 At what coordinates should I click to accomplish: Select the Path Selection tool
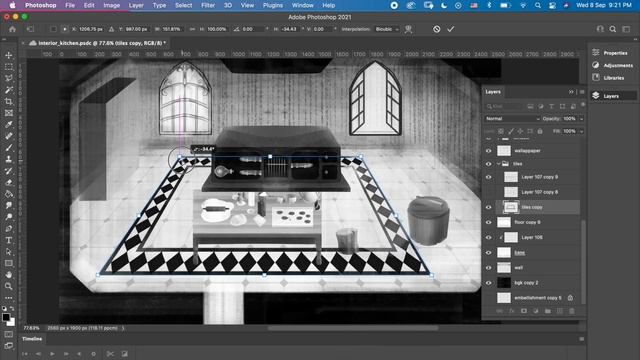pos(9,252)
